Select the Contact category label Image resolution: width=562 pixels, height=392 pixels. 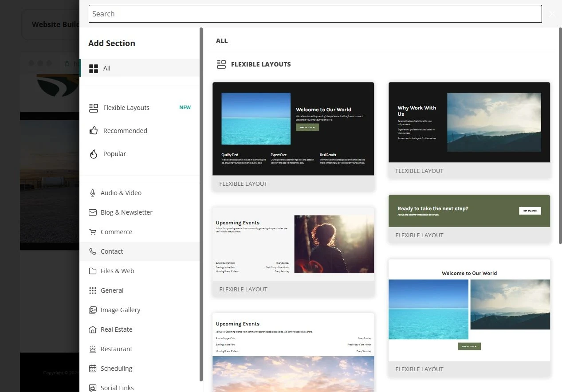(x=112, y=251)
